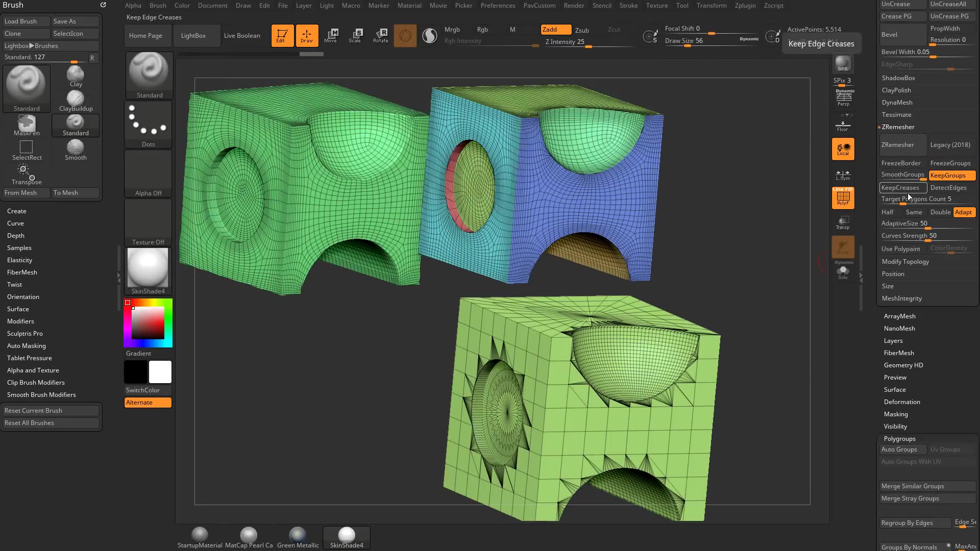This screenshot has height=551, width=980.
Task: Expand the Polygroups section
Action: [x=900, y=438]
